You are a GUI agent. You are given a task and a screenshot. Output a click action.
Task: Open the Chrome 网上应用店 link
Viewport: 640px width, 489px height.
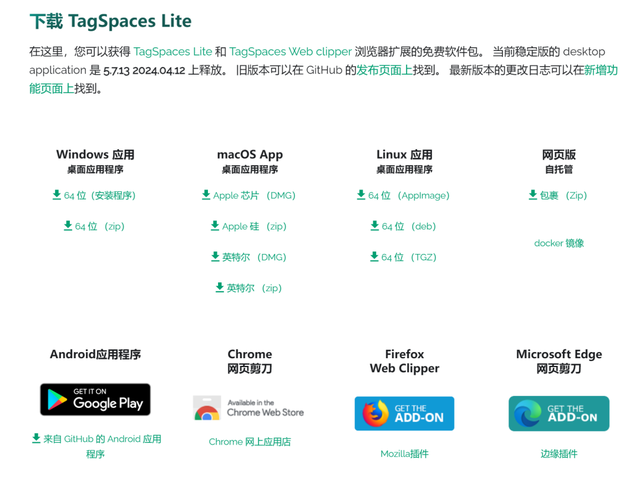[249, 442]
